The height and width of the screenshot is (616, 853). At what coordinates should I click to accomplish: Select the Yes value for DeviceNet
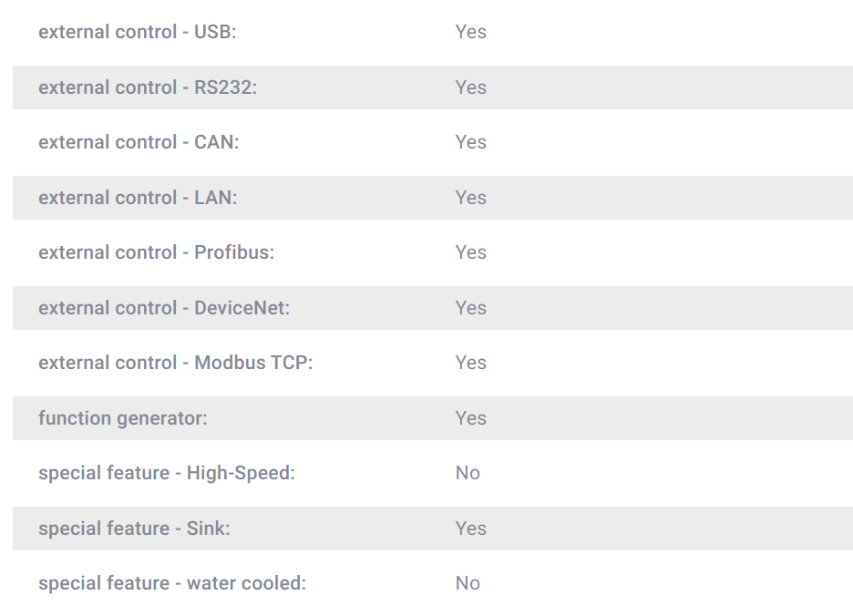(x=470, y=309)
